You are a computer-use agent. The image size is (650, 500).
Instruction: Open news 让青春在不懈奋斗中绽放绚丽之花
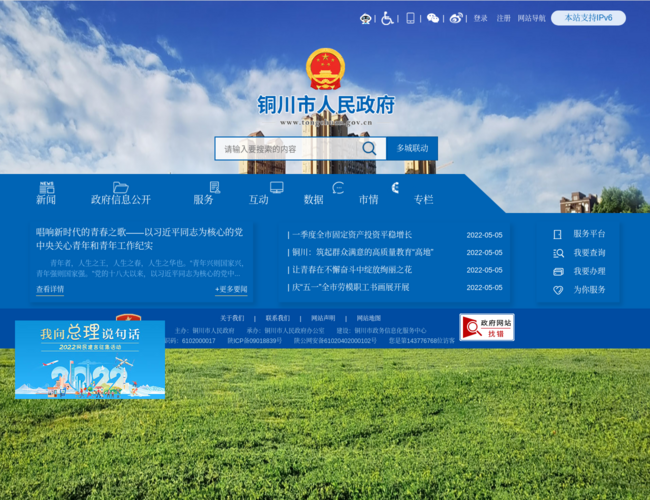(352, 270)
